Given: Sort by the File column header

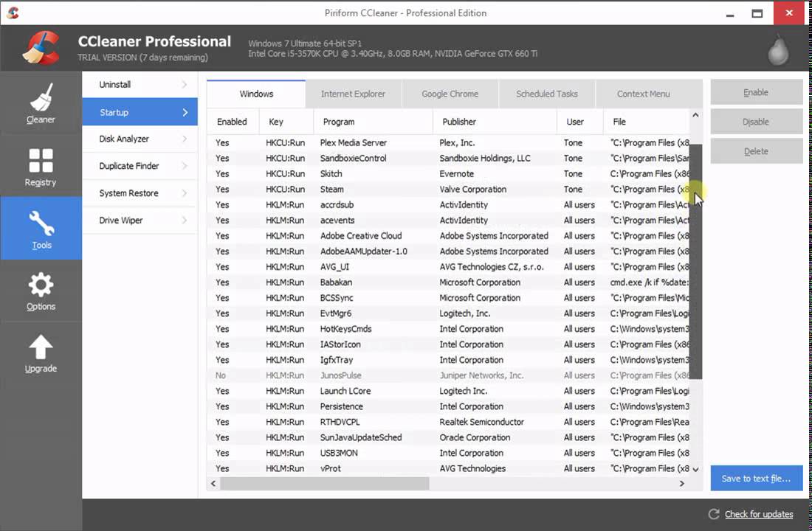Looking at the screenshot, I should pos(647,122).
